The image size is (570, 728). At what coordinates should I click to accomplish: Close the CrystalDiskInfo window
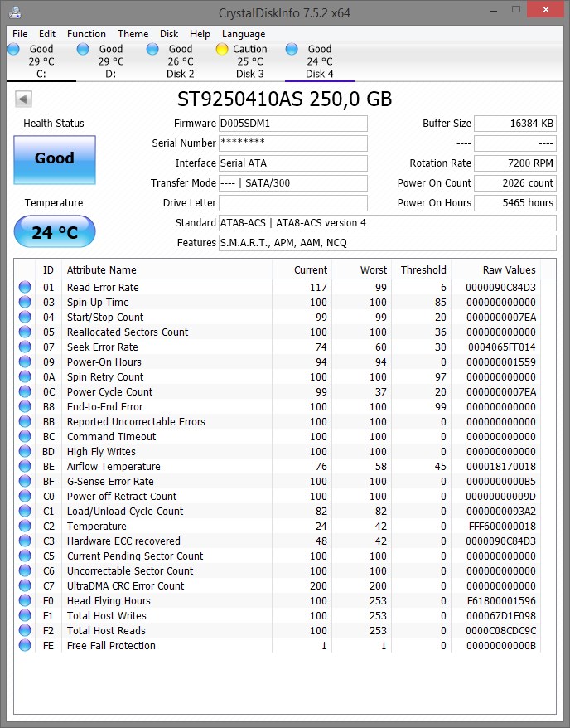(x=546, y=9)
